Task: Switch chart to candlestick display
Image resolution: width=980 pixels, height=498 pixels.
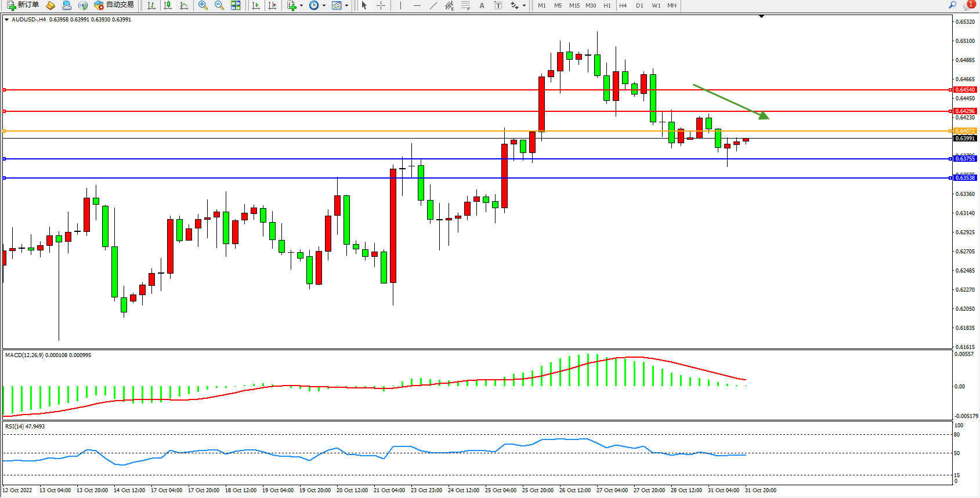Action: [168, 5]
